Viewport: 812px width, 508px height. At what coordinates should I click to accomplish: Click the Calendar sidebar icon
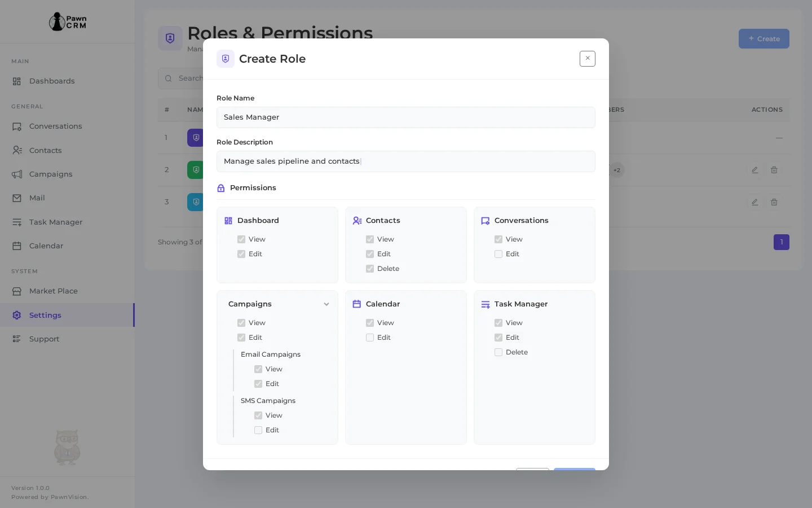(16, 246)
